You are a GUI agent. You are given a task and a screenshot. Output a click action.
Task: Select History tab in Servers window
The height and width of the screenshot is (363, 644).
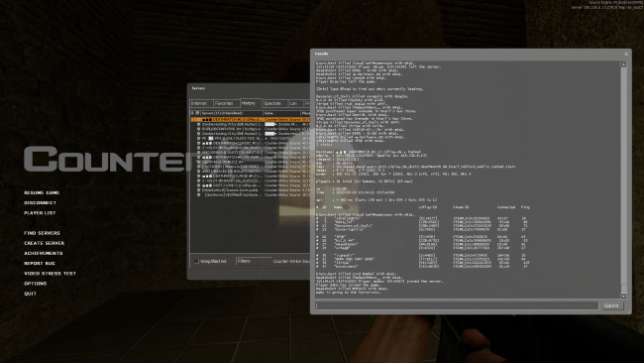[x=250, y=103]
